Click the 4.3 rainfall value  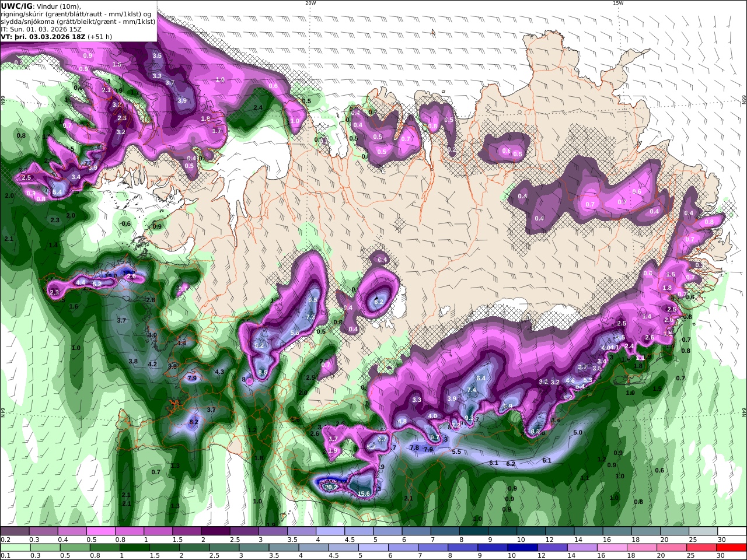pos(219,372)
